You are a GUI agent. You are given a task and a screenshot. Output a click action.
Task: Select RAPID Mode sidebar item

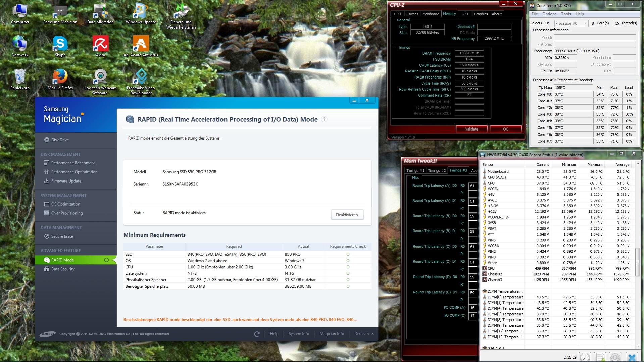coord(76,260)
